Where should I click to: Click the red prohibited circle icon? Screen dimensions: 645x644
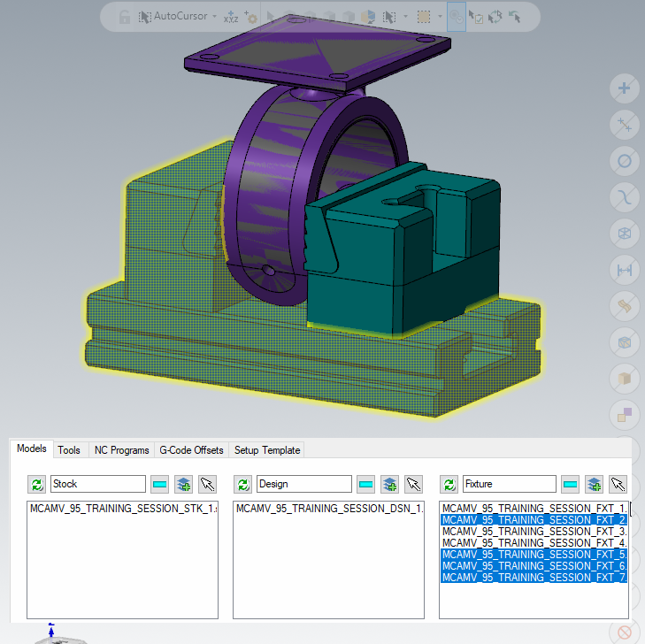[624, 632]
